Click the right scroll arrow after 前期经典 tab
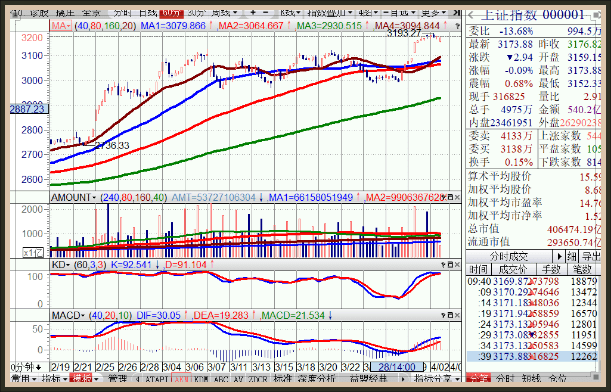 [403, 378]
